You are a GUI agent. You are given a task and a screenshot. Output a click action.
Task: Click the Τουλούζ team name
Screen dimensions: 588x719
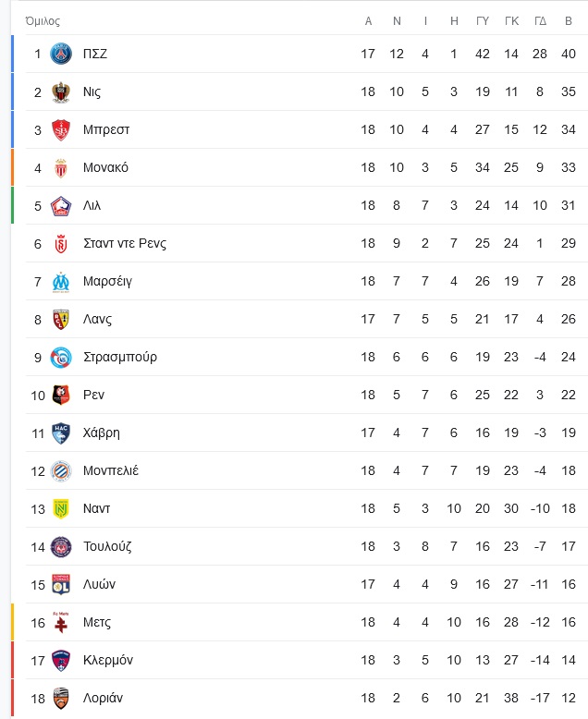(x=107, y=546)
